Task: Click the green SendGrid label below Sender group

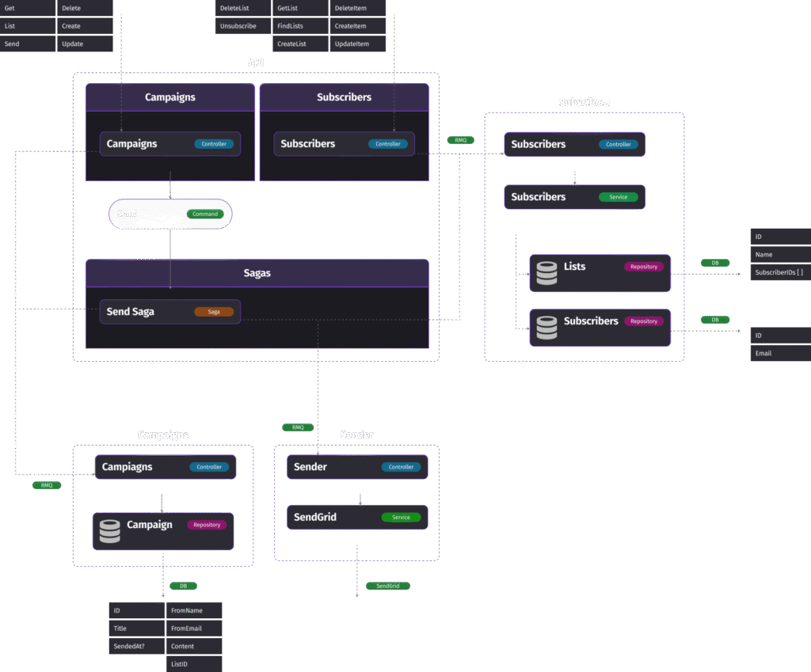Action: click(388, 587)
